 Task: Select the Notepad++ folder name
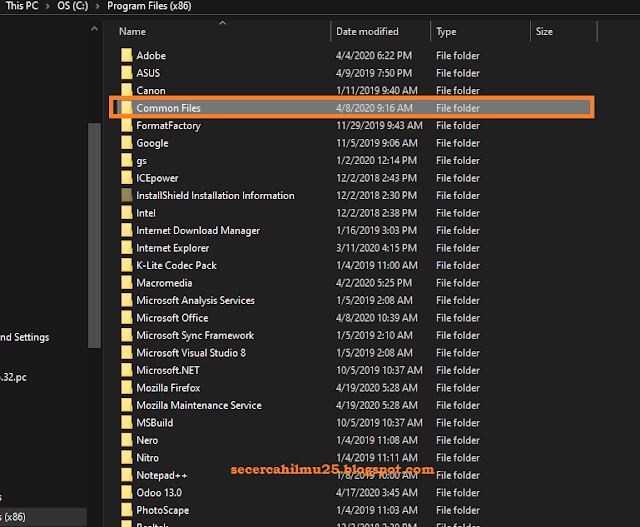(x=162, y=475)
